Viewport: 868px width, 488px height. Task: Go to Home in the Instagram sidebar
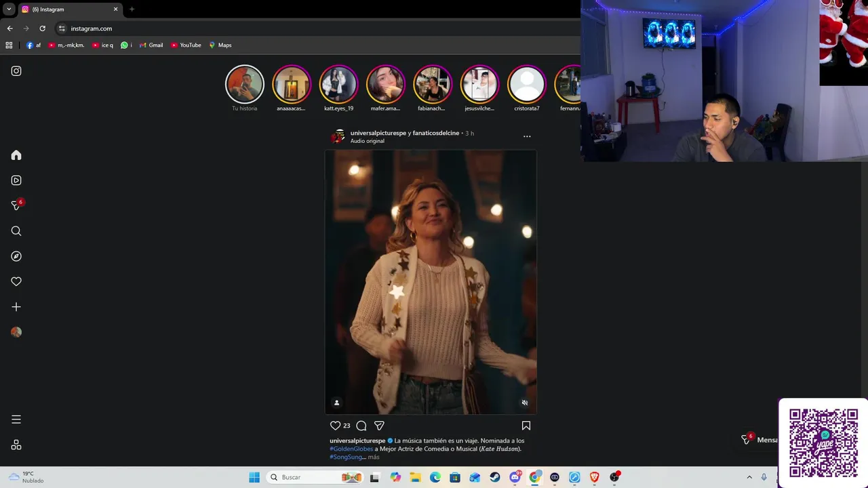[x=16, y=155]
